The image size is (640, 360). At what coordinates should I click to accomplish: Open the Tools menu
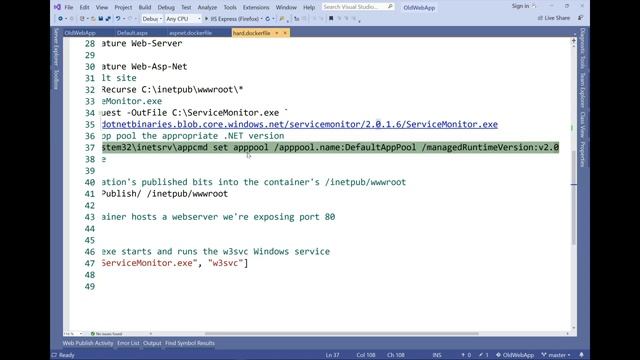click(230, 7)
